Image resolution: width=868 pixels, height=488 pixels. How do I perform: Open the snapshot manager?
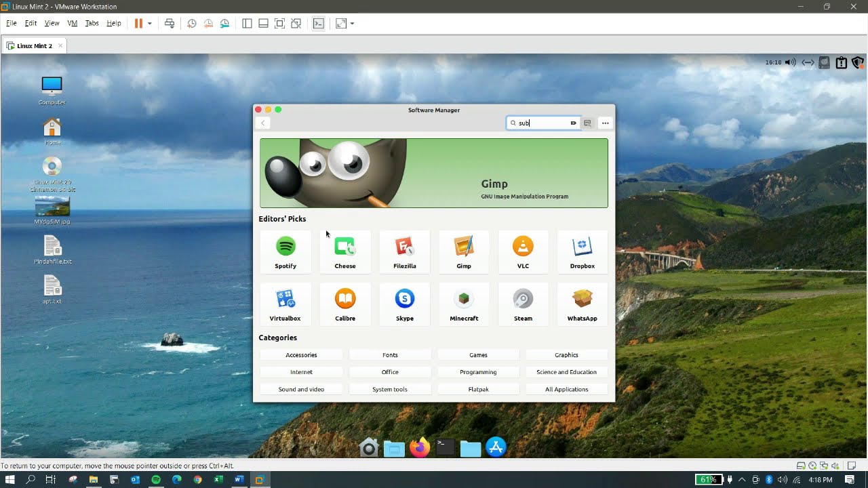(x=224, y=23)
